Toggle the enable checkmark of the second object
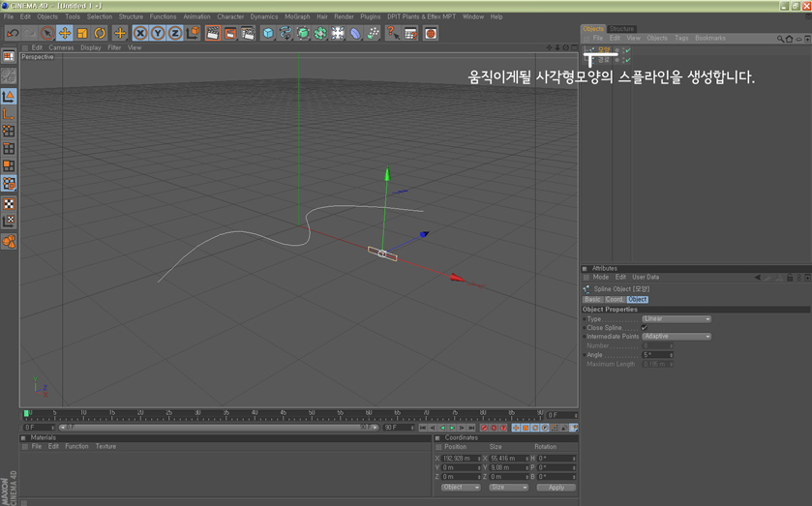This screenshot has width=812, height=506. [628, 60]
